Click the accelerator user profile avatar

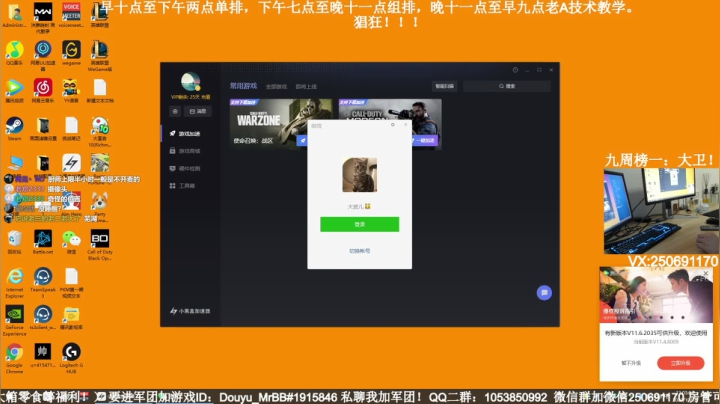point(190,82)
